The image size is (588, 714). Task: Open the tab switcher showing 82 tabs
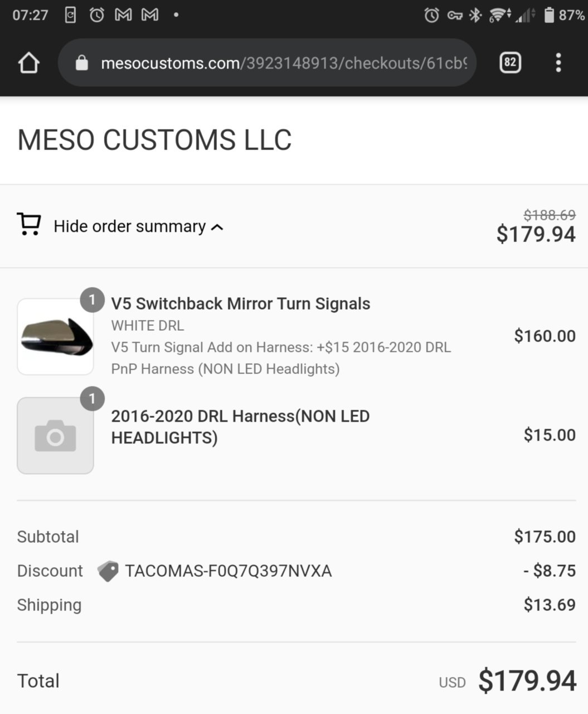point(510,62)
